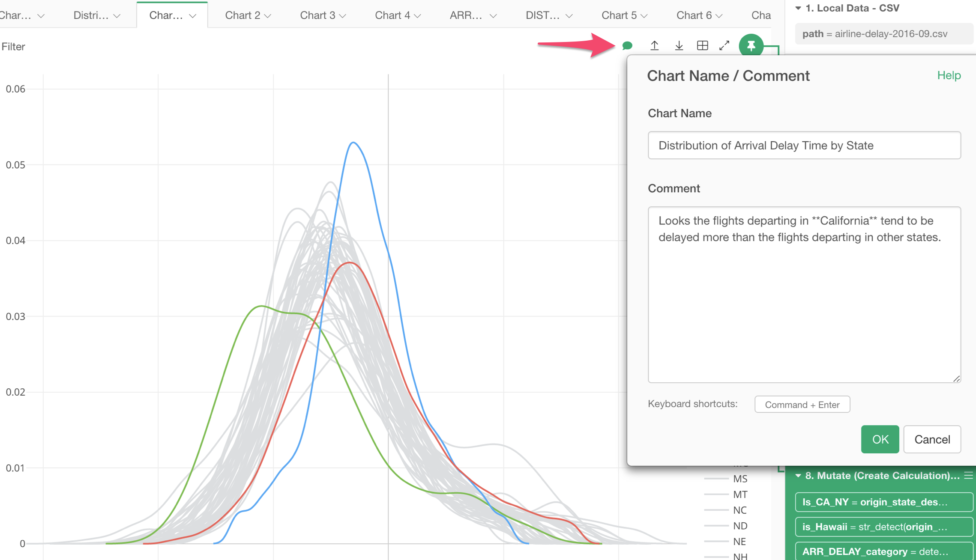
Task: Open the table grid view icon
Action: tap(702, 45)
